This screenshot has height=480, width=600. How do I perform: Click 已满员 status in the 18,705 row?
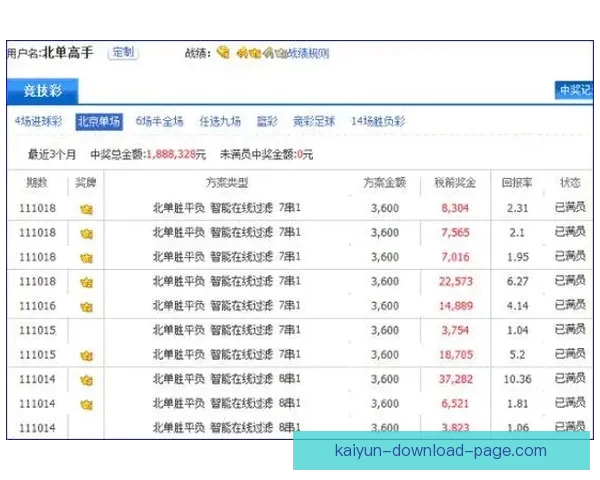point(570,354)
